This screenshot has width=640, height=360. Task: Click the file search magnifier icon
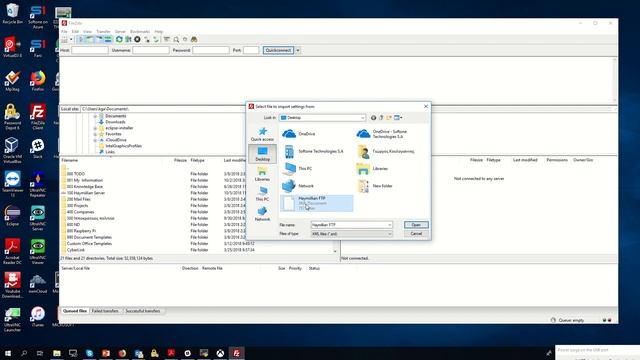click(x=176, y=40)
